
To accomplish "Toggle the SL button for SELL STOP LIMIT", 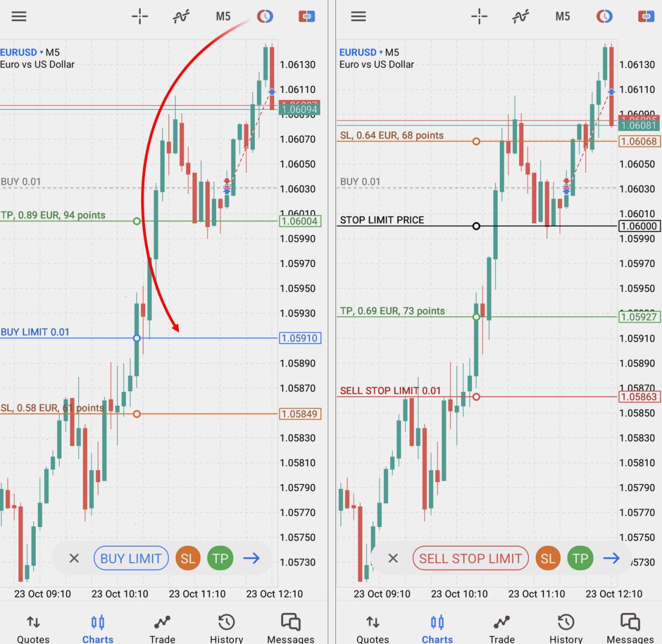I will point(548,558).
